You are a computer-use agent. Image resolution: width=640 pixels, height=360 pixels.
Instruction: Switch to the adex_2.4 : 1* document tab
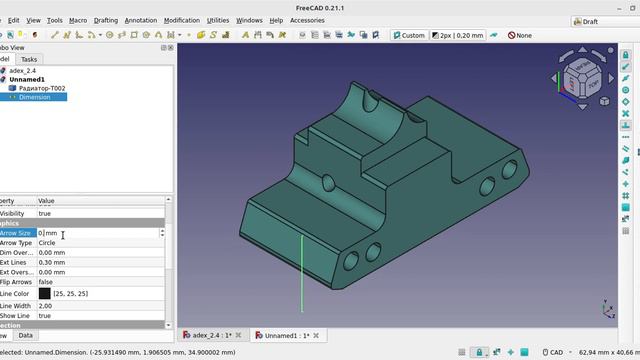[212, 335]
